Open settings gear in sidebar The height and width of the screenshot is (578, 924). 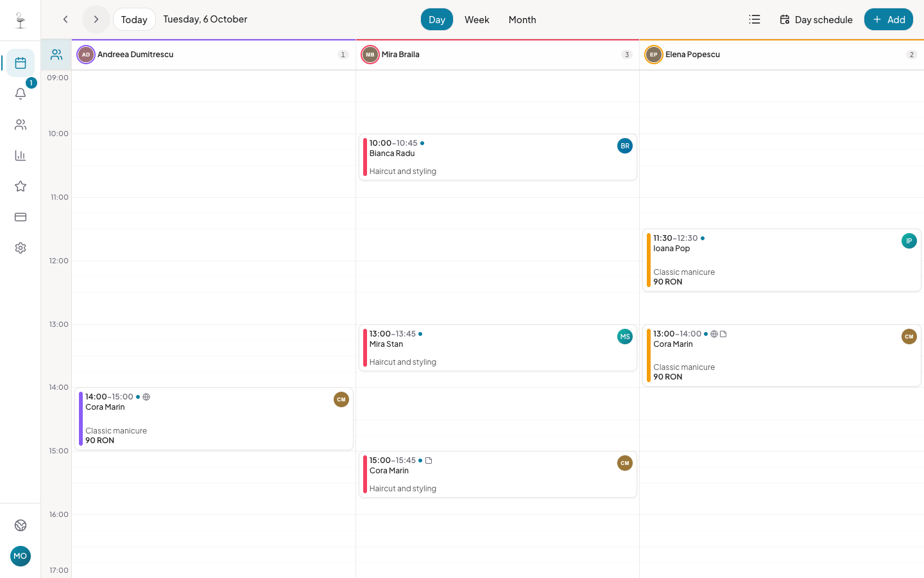click(21, 248)
